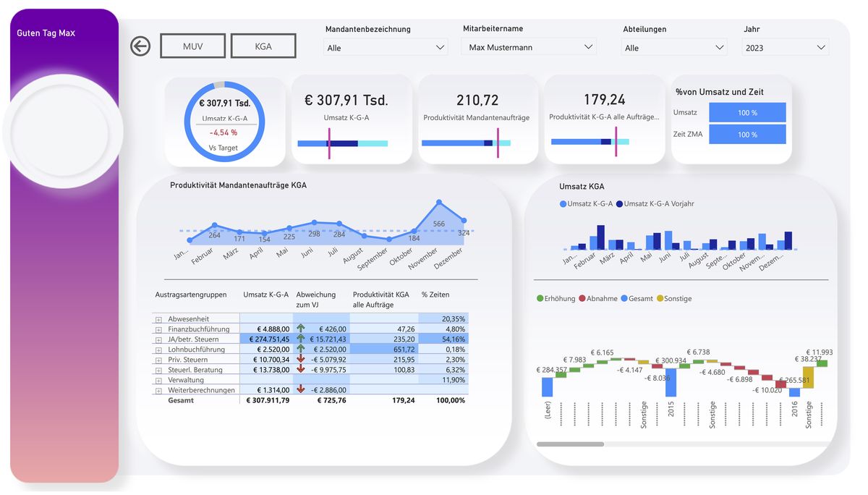Open the Mandantenbezeichnung dropdown
The height and width of the screenshot is (495, 868).
(x=386, y=48)
